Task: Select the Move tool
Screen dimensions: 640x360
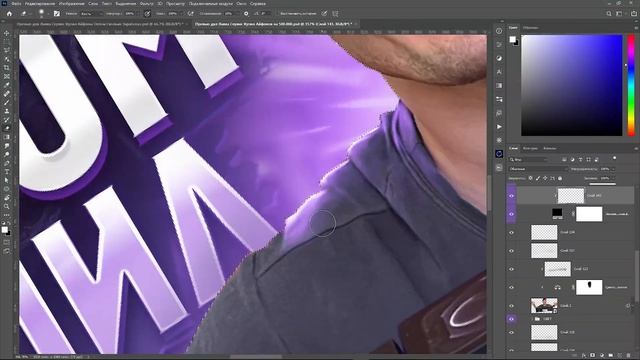Action: 7,33
